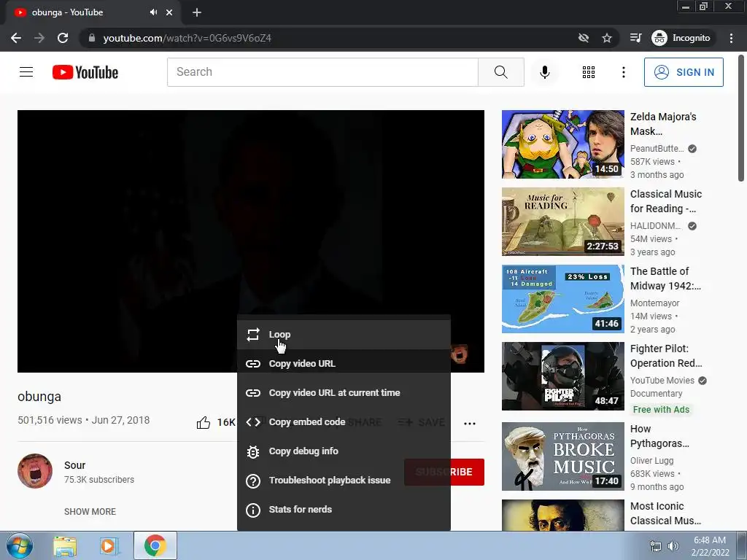Click third-party cookies blocked eye icon
Screen dimensions: 747x560
tap(583, 38)
